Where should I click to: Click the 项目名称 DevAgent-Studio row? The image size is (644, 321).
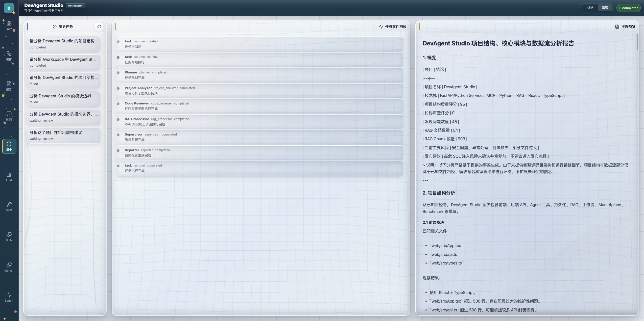pos(450,87)
